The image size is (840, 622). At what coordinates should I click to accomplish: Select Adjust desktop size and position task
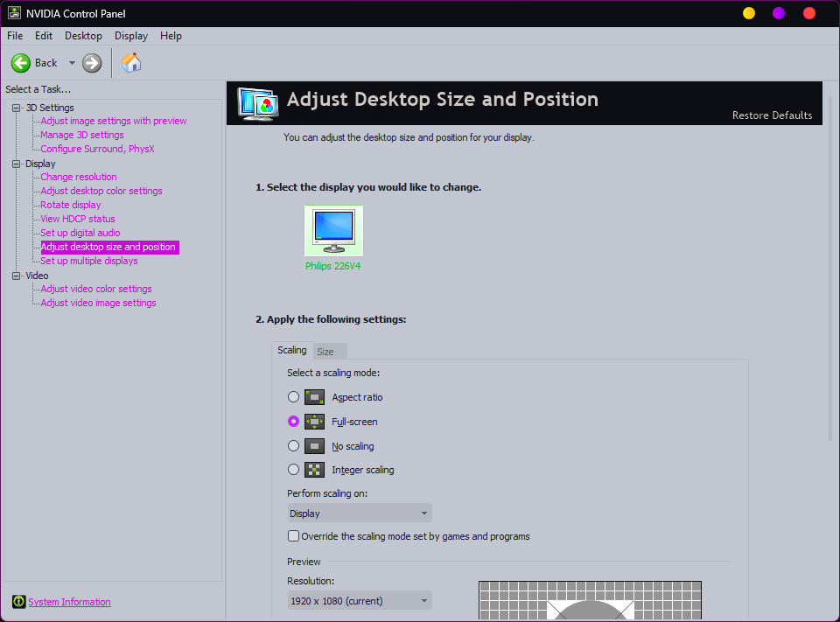point(109,247)
